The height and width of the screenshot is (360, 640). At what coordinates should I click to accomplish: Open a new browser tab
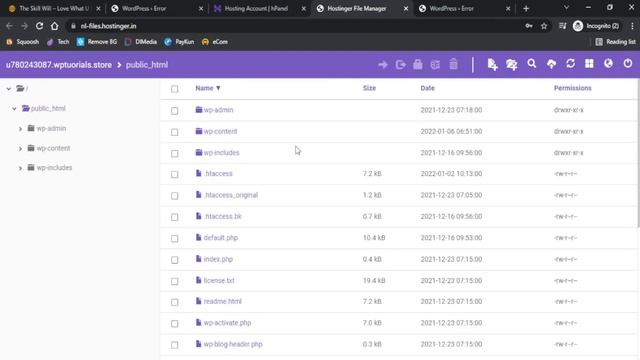tap(526, 9)
